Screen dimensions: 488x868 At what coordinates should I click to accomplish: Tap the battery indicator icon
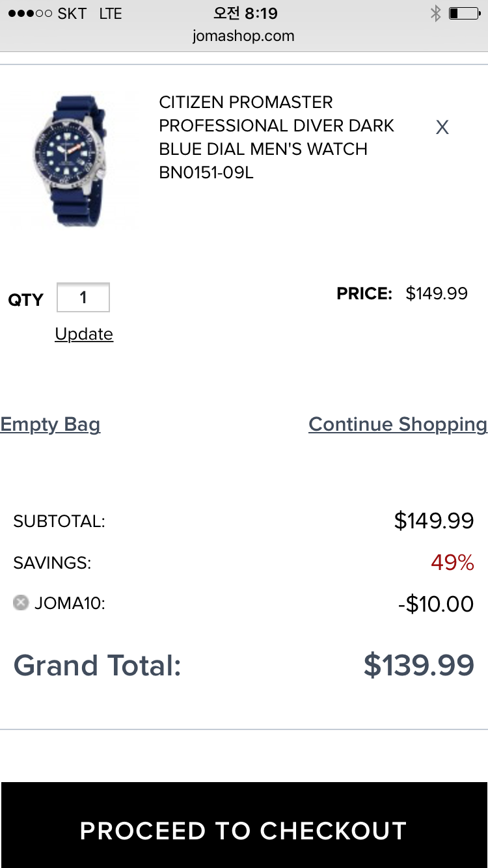(x=465, y=14)
